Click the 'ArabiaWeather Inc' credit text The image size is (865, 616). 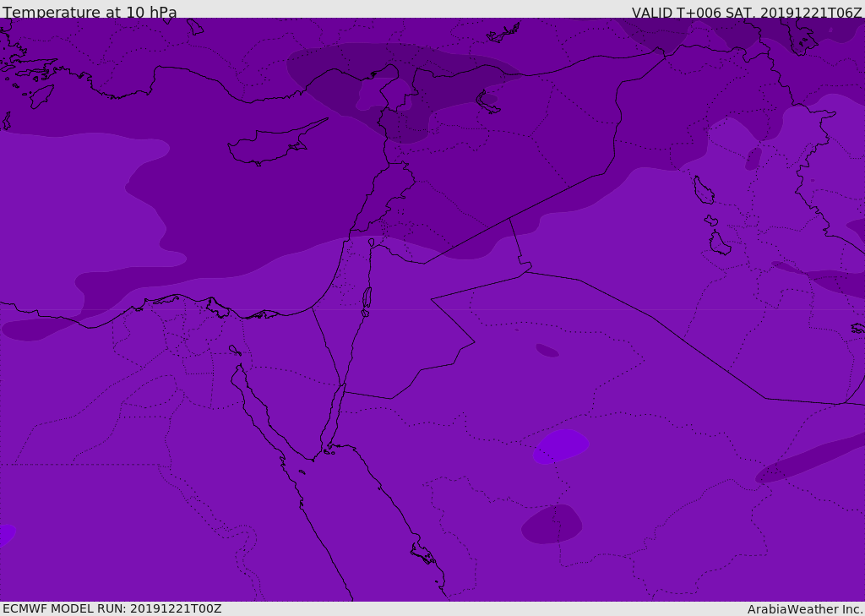(805, 609)
